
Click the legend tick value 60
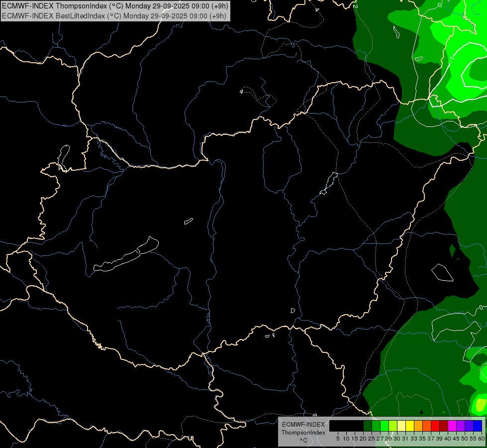(x=482, y=439)
